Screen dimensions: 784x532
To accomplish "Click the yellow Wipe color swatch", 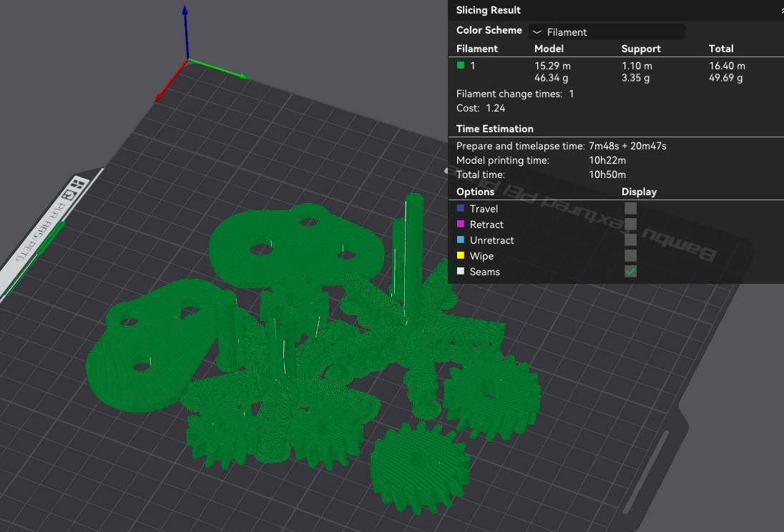I will pos(461,255).
